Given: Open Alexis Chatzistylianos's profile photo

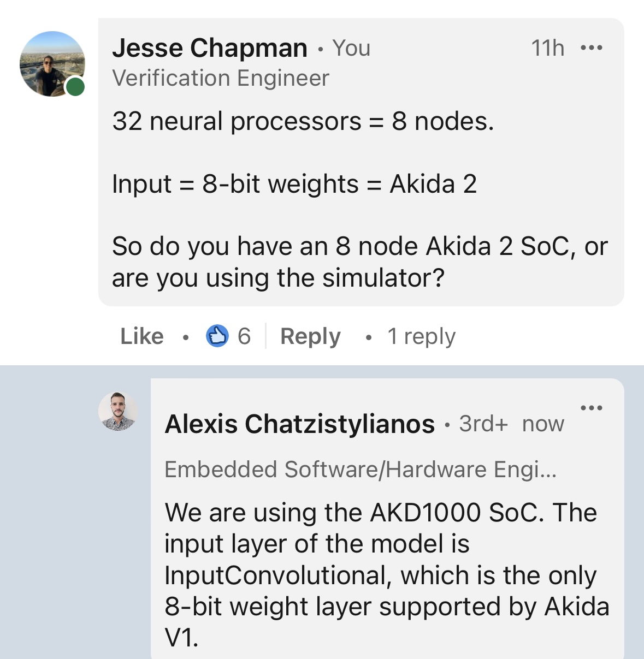Looking at the screenshot, I should [117, 411].
